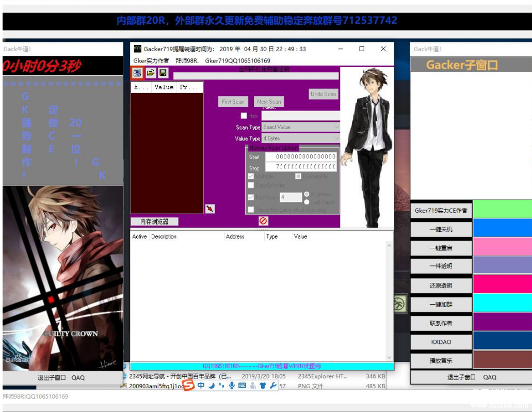Image resolution: width=532 pixels, height=412 pixels.
Task: Click the 一键重启 button
Action: click(x=441, y=248)
